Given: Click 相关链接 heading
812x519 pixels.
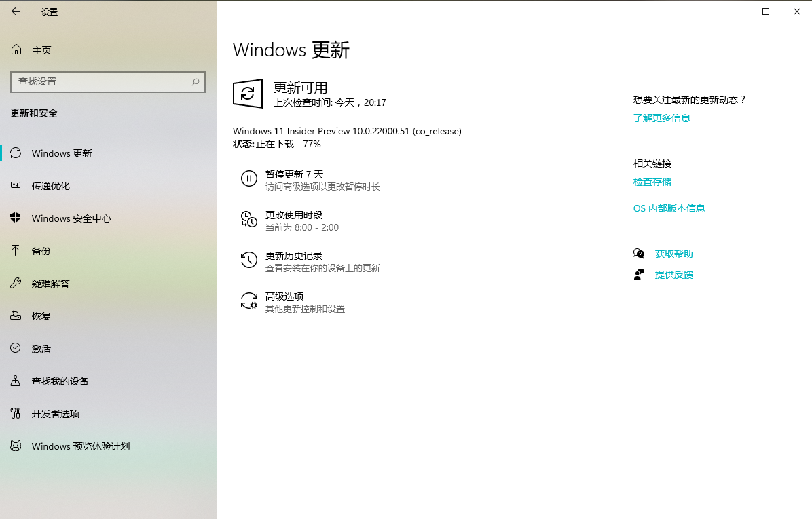Looking at the screenshot, I should click(652, 164).
